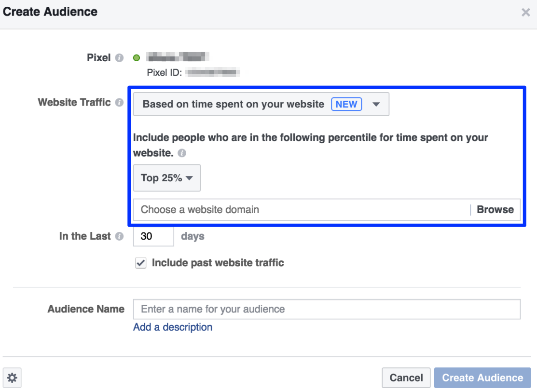Click the info icon beside Pixel label

(119, 58)
